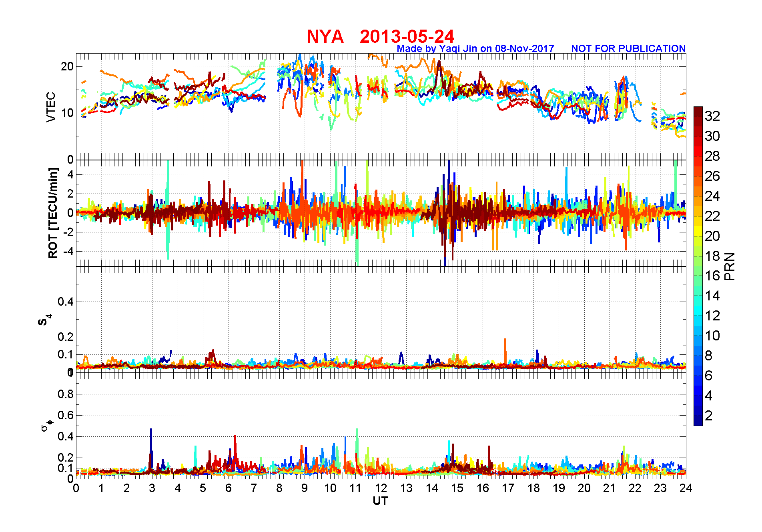Screen dimensions: 762x532
Task: Click the colorbar tick label "2"
Action: (x=708, y=416)
